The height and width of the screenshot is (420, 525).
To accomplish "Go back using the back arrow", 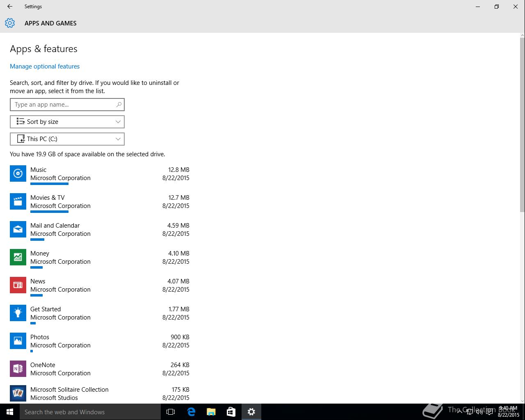I will click(10, 7).
